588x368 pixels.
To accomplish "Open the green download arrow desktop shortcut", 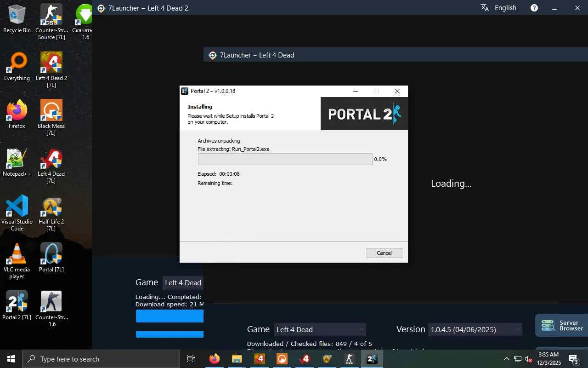I will [x=84, y=22].
